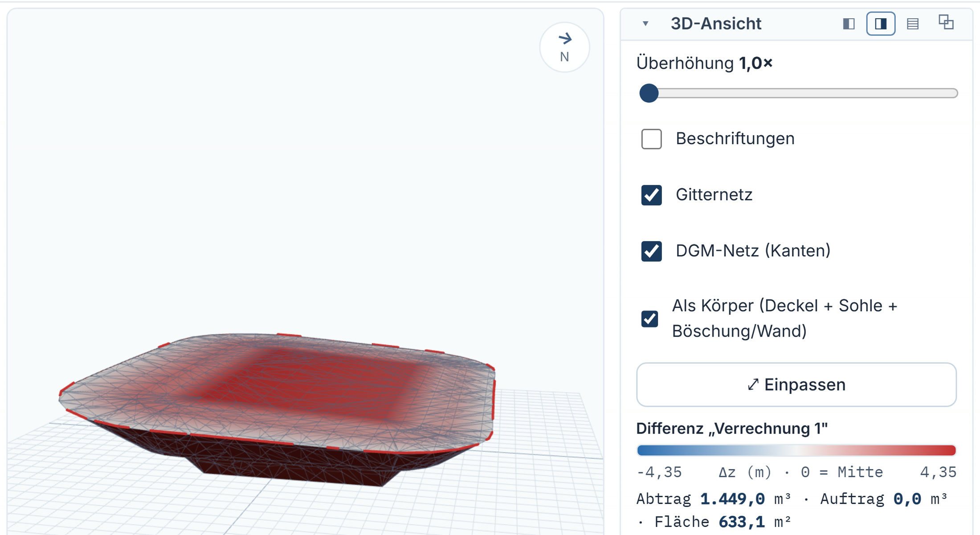Open panel in separate window icon

946,22
